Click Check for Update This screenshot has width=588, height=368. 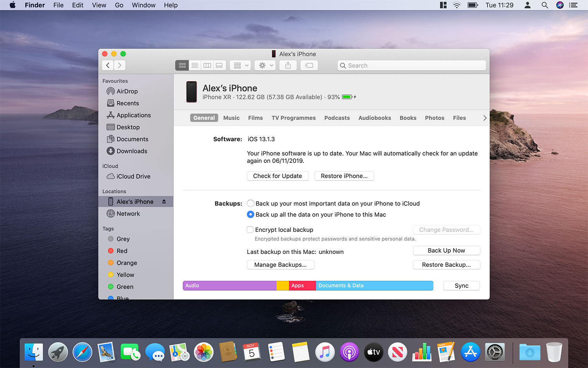[278, 176]
